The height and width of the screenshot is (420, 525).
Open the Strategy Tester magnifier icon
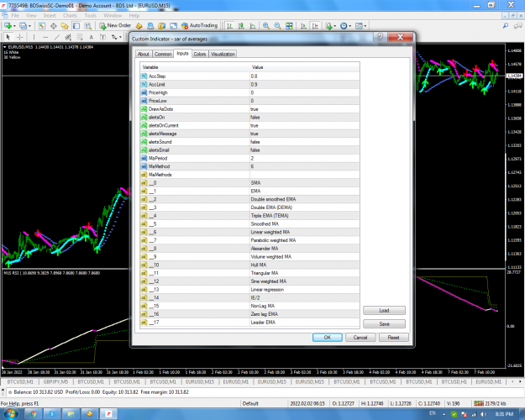[x=87, y=26]
